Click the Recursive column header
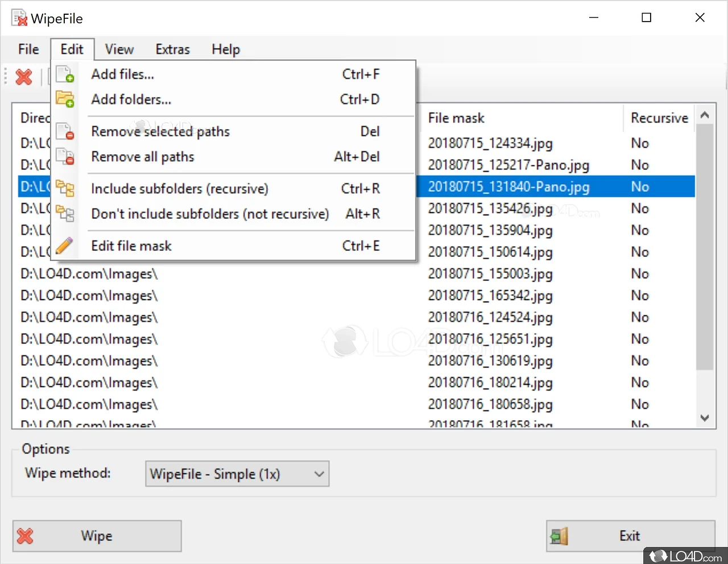Screen dimensions: 728x564 659,118
